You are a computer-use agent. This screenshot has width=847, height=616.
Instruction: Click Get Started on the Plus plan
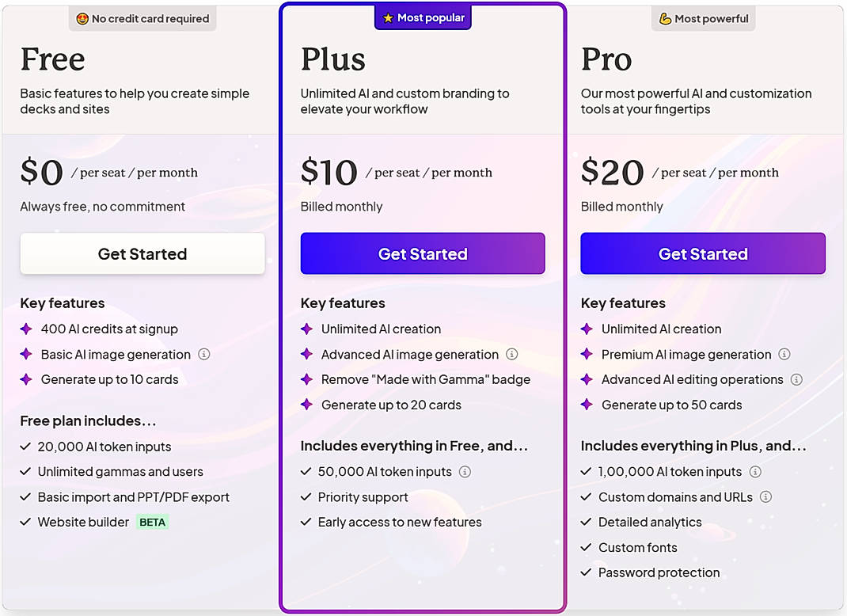pos(422,253)
